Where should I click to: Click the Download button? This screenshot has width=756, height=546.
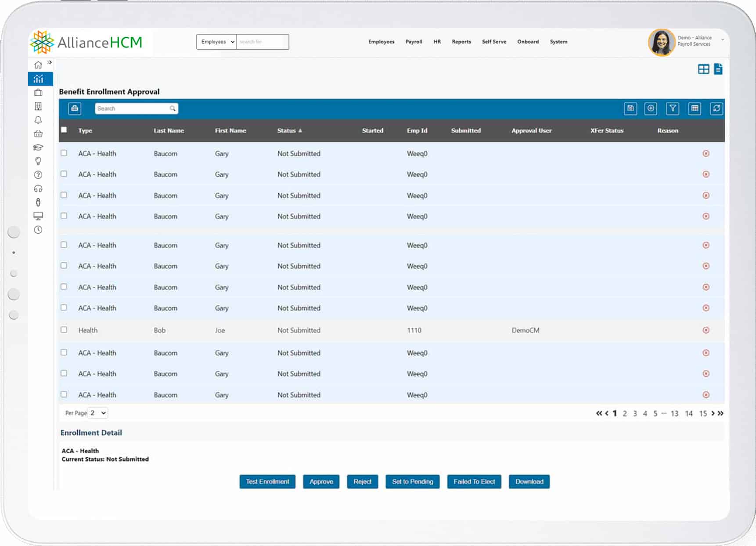click(x=529, y=481)
